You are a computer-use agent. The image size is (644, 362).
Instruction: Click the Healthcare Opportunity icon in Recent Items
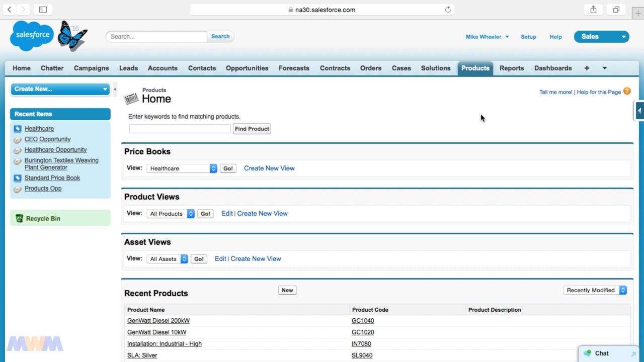[18, 150]
